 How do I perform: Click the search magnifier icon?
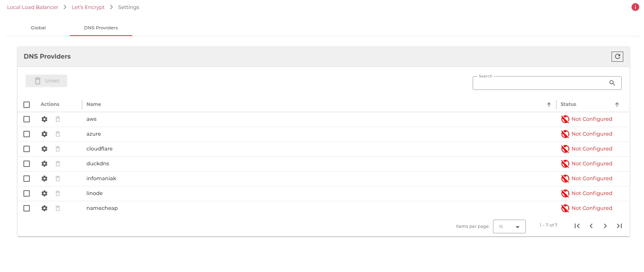pyautogui.click(x=612, y=83)
